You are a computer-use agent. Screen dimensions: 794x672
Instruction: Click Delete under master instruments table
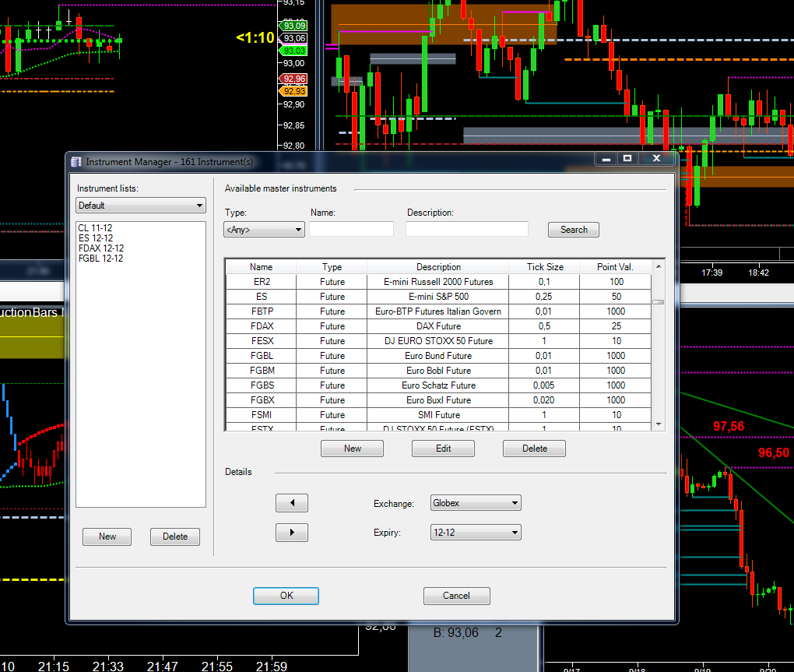534,449
